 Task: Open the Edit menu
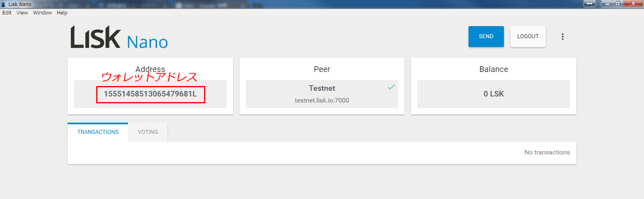tap(7, 13)
